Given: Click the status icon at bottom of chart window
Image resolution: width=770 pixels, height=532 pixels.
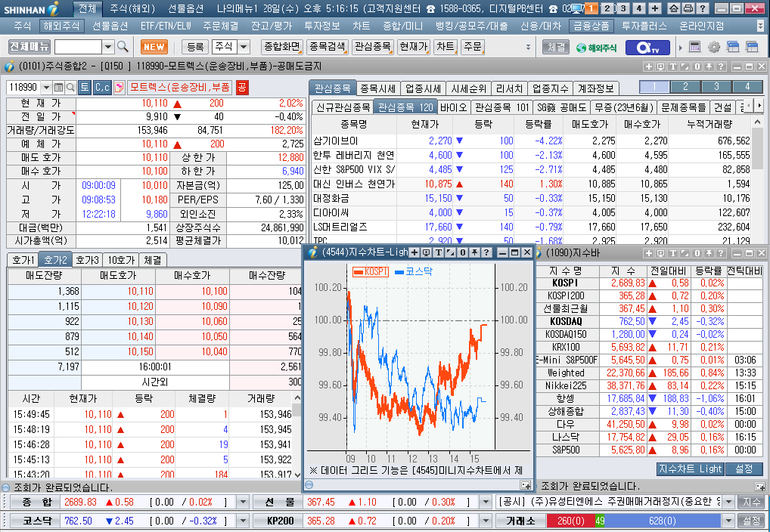Looking at the screenshot, I should (x=309, y=485).
